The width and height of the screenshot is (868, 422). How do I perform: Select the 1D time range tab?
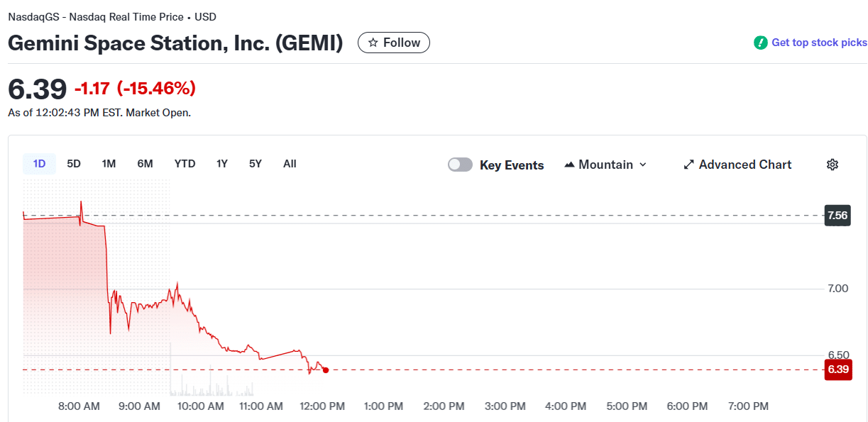tap(39, 164)
